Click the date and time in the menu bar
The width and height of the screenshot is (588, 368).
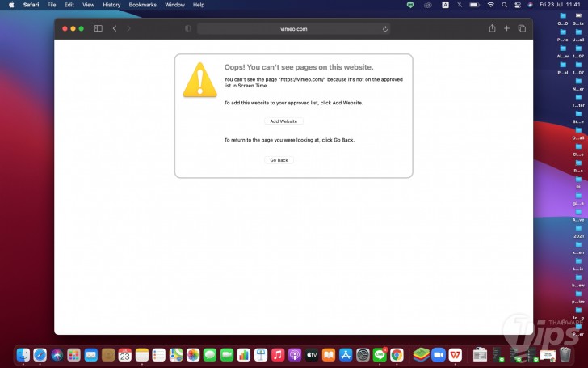(560, 5)
